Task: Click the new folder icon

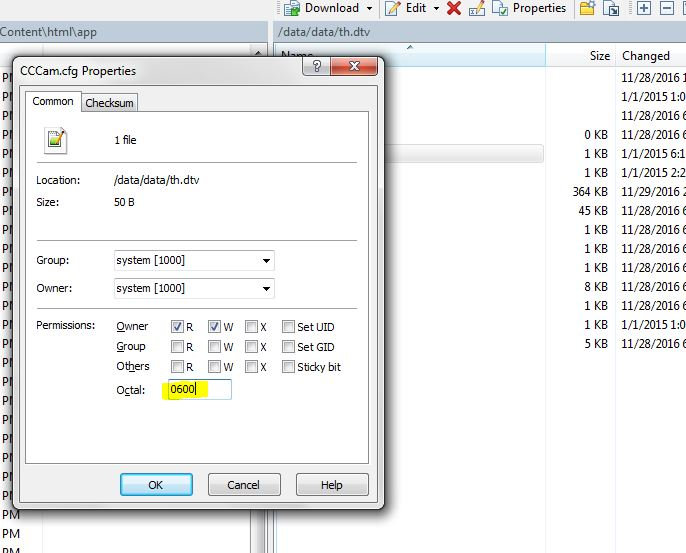Action: pos(588,9)
